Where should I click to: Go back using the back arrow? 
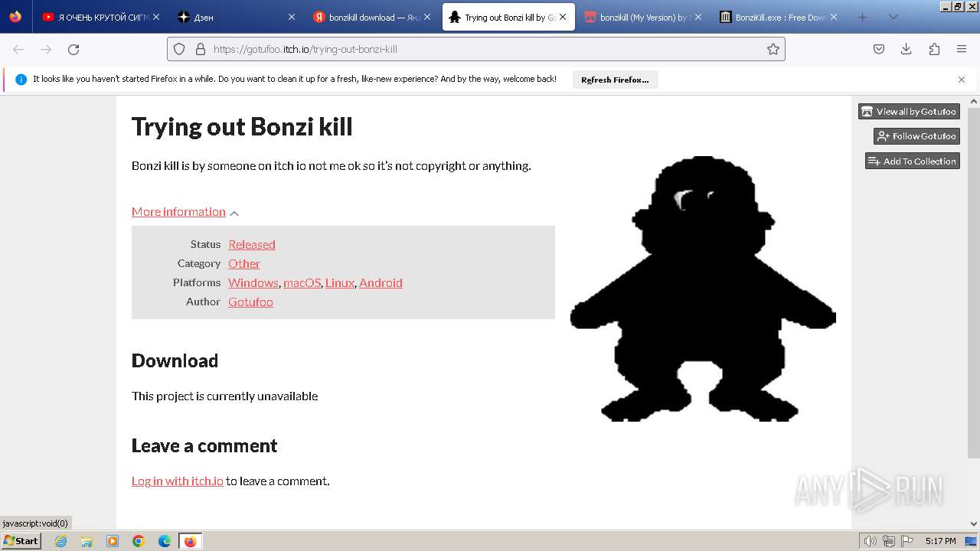click(18, 49)
